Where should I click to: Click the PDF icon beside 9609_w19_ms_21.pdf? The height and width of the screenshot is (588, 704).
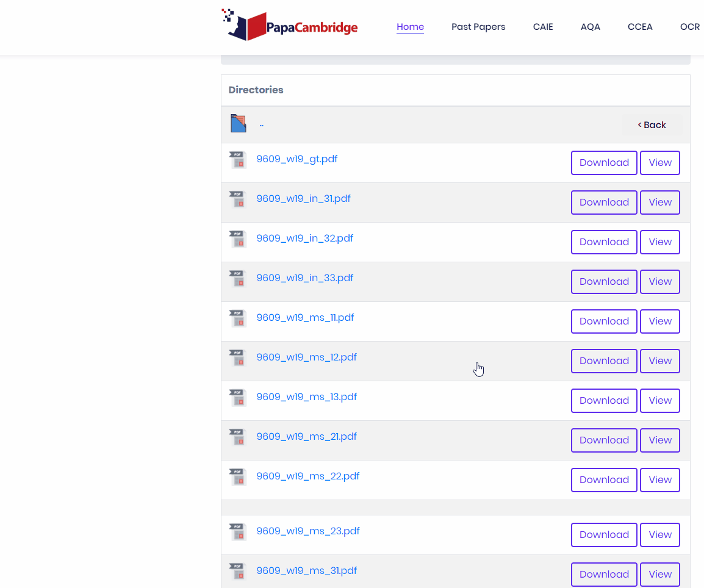tap(237, 437)
